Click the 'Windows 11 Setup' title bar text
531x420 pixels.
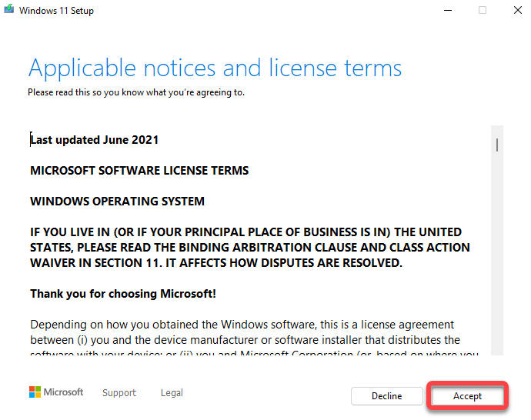56,11
